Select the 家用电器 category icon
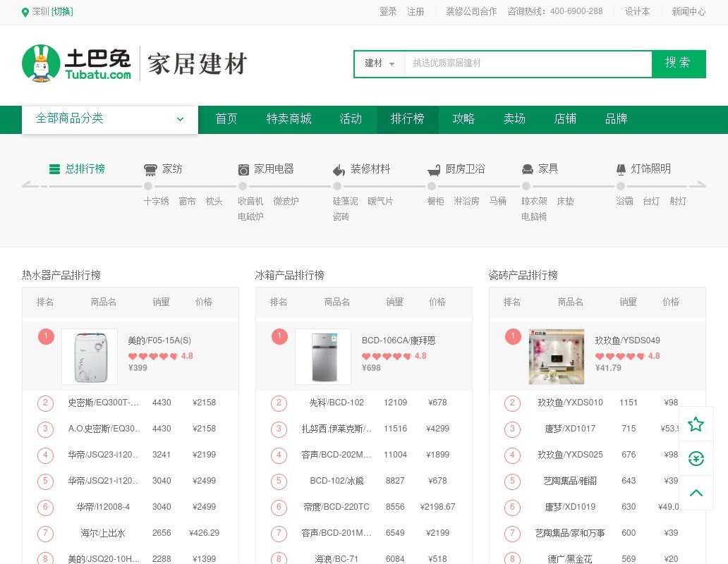The image size is (728, 564). [x=243, y=169]
